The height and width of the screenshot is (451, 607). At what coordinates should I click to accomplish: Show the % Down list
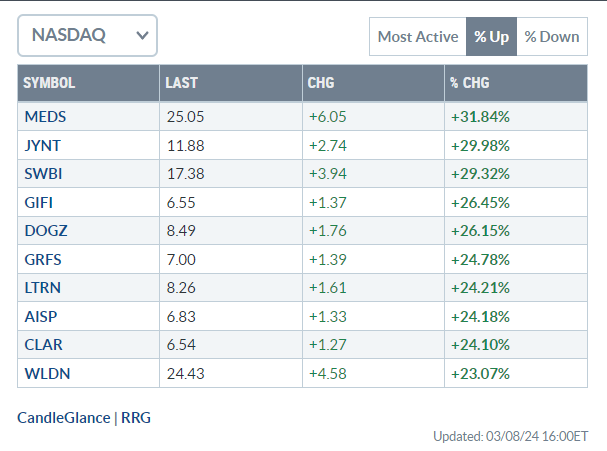pos(551,37)
